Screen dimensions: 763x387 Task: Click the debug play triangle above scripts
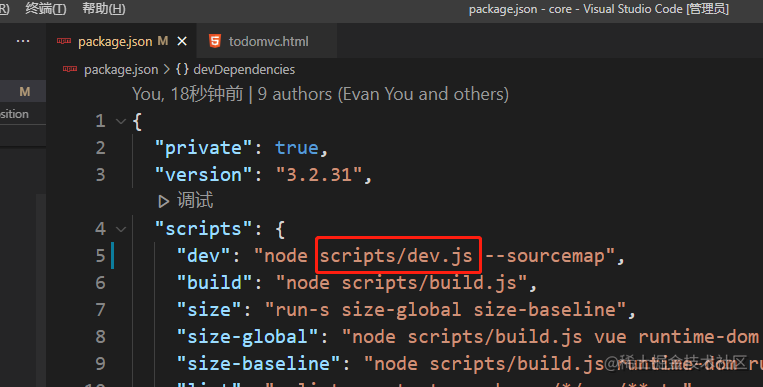[164, 201]
